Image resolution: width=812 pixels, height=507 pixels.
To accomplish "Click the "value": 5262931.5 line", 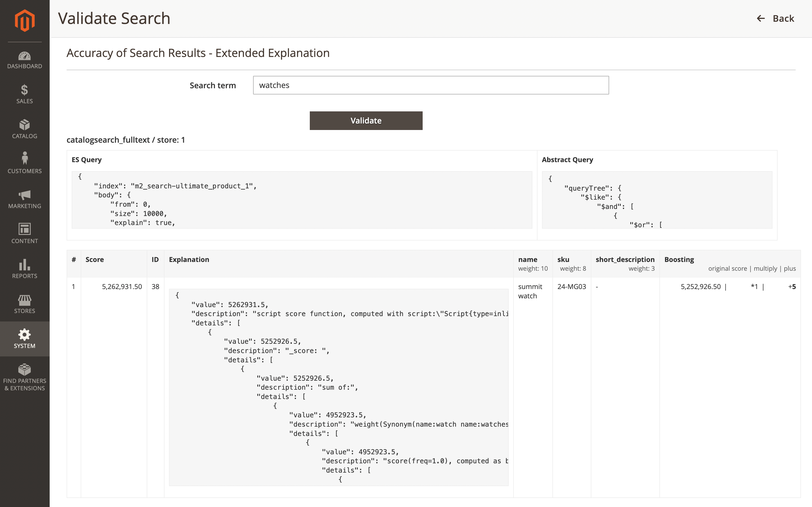I will tap(230, 305).
